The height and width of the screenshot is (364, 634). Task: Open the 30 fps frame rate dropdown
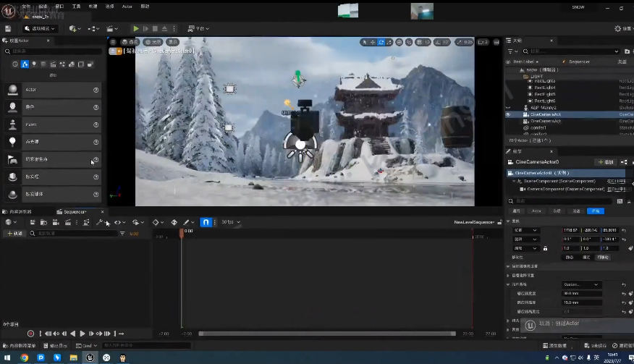click(231, 222)
